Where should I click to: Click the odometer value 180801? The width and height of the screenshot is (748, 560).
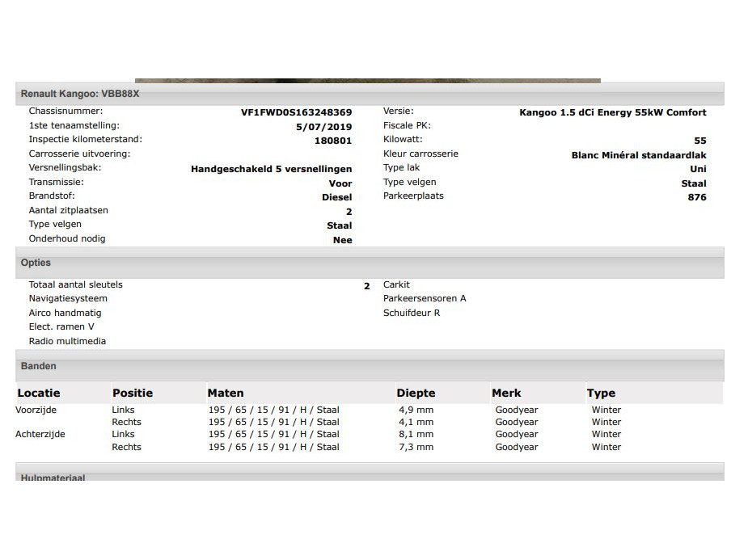(333, 141)
